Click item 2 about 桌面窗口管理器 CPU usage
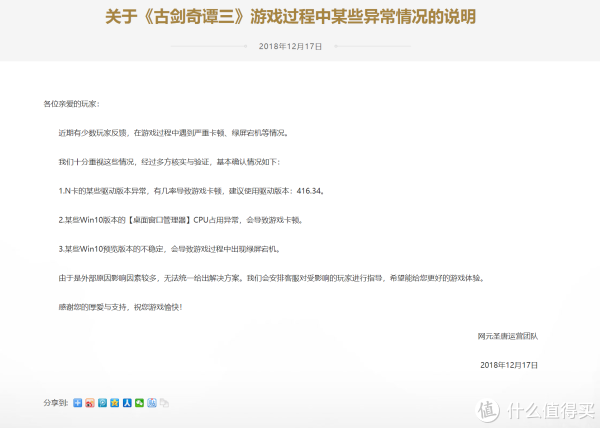600x428 pixels. click(x=181, y=220)
